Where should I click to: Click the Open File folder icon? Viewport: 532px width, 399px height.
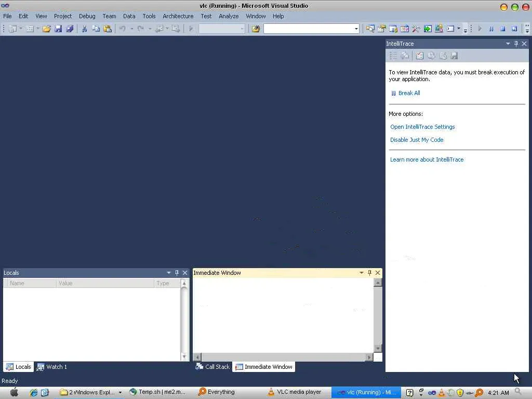(46, 29)
